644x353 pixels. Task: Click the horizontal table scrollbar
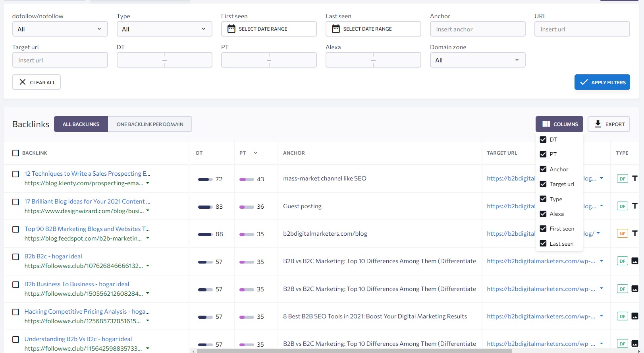354,351
